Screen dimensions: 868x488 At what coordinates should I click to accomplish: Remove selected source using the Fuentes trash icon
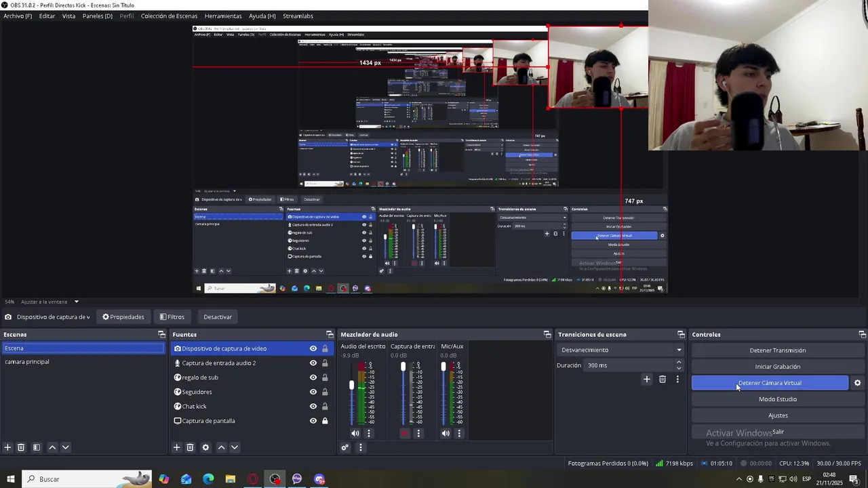tap(190, 447)
